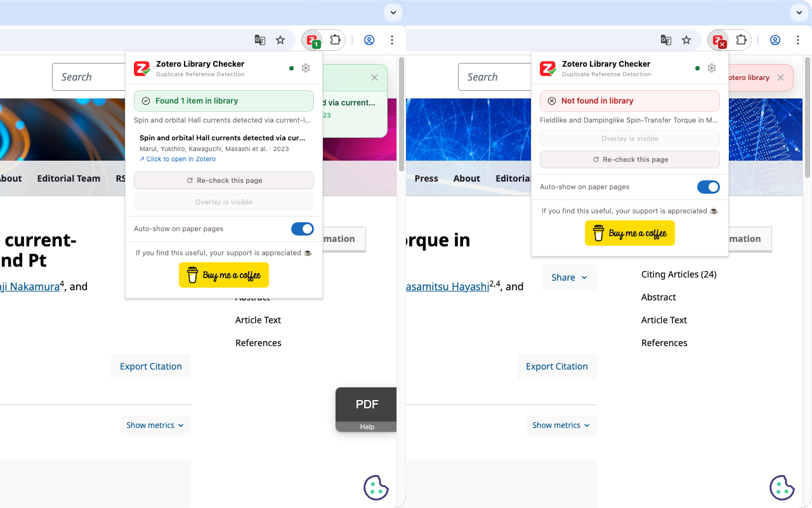Open Share dropdown in right window
This screenshot has height=508, width=812.
tap(570, 277)
